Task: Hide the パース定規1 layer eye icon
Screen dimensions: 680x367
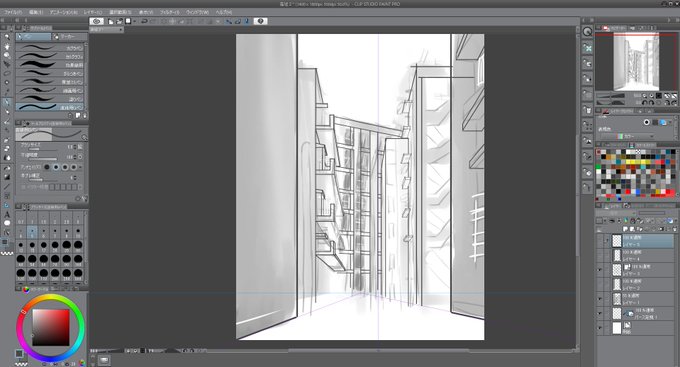Action: point(600,313)
